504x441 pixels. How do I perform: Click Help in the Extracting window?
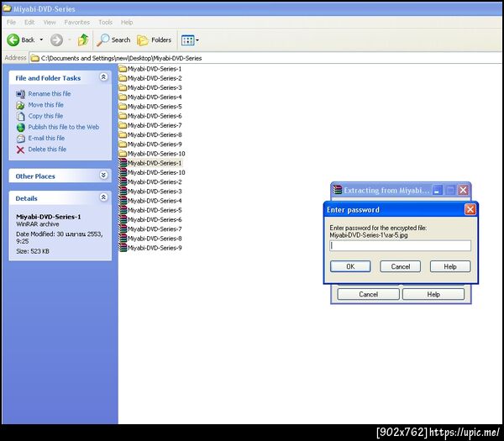[433, 294]
